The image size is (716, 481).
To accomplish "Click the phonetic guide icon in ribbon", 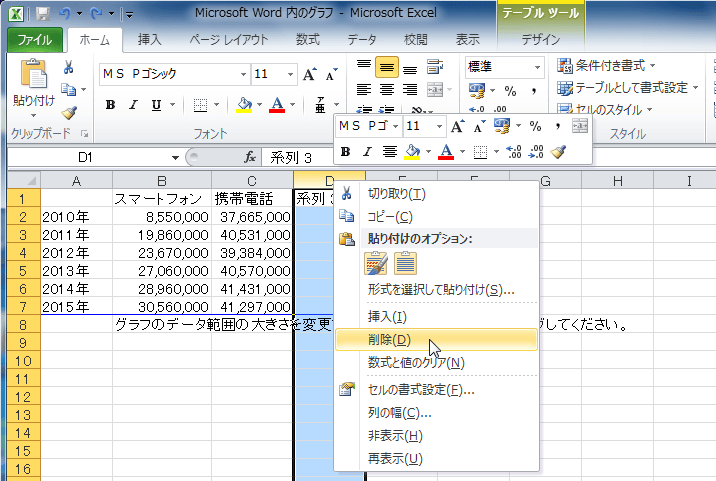I will coord(320,105).
